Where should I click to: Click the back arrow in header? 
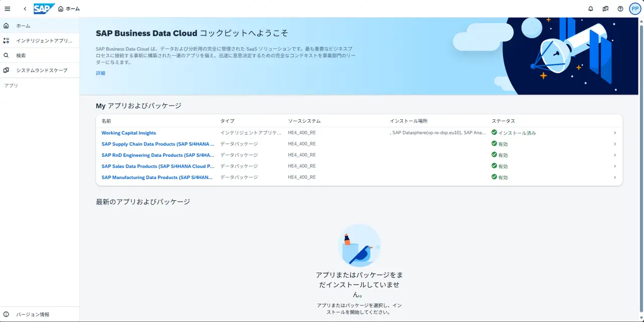pos(25,9)
